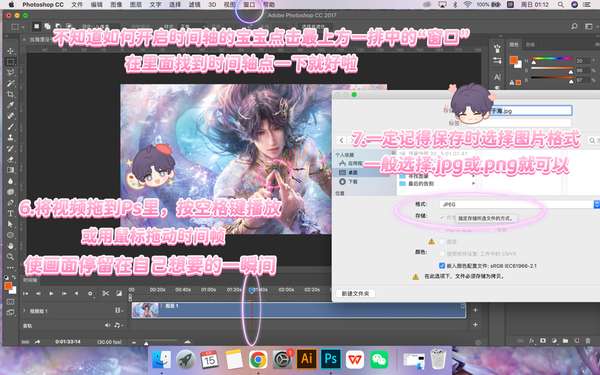The width and height of the screenshot is (600, 375).
Task: Open the Edit Toolbar three-dots button
Action: (11, 267)
